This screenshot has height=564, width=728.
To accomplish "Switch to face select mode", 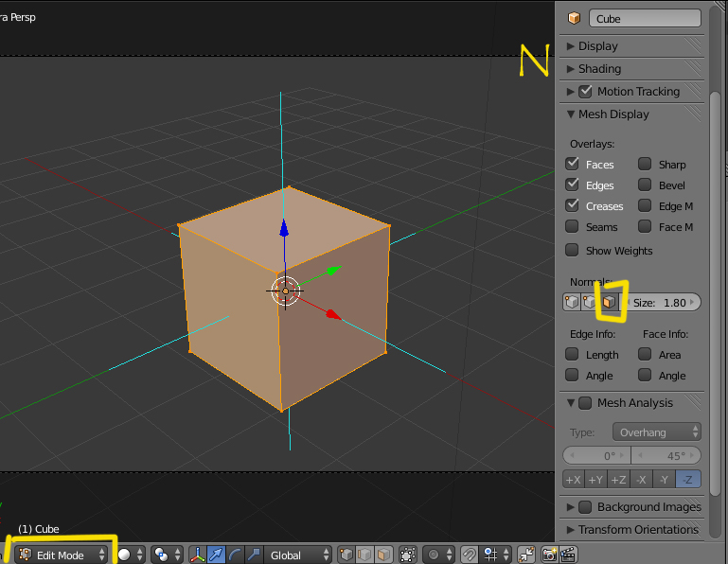I will [x=383, y=555].
